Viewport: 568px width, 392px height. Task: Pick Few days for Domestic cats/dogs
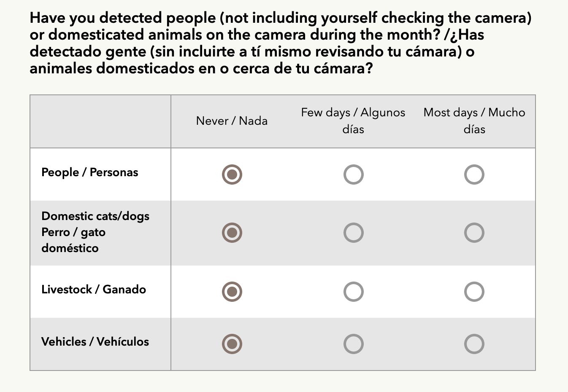[x=353, y=233]
